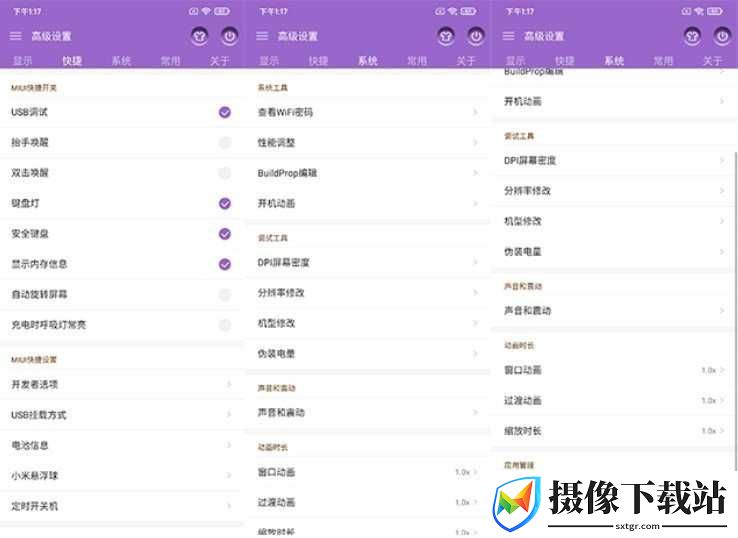Viewport: 738px width, 538px height.
Task: Expand the 性能调整 chevron on middle screen
Action: pos(475,143)
